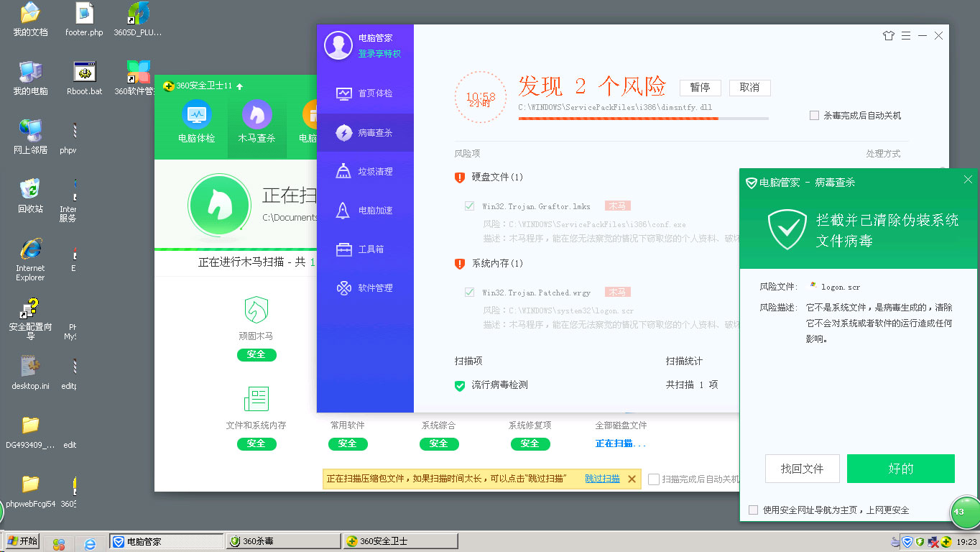The width and height of the screenshot is (980, 552).
Task: Click the 顽固木马 scan item icon
Action: click(x=256, y=310)
